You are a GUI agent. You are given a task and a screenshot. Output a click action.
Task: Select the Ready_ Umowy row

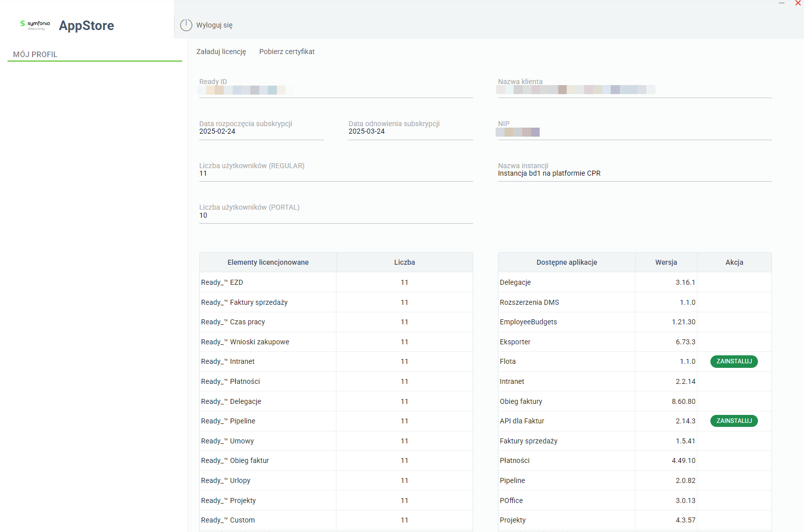pos(336,441)
